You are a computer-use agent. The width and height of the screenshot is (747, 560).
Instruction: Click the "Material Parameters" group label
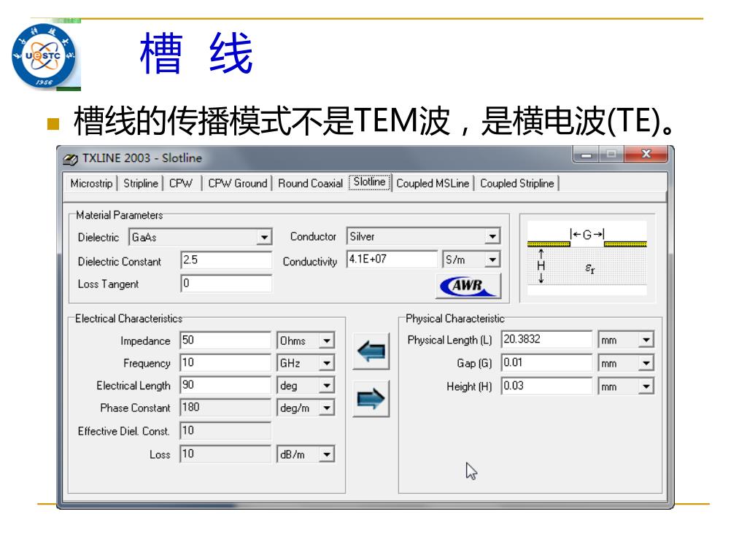point(119,215)
